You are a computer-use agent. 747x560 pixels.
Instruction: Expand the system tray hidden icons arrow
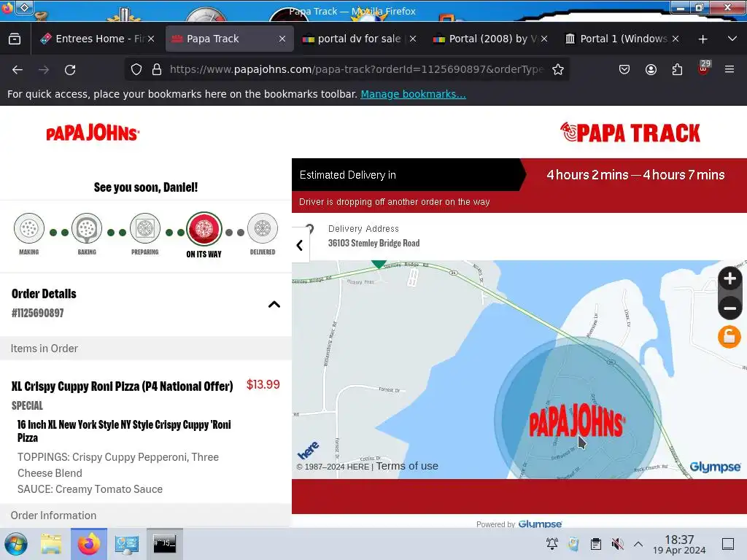pyautogui.click(x=638, y=544)
